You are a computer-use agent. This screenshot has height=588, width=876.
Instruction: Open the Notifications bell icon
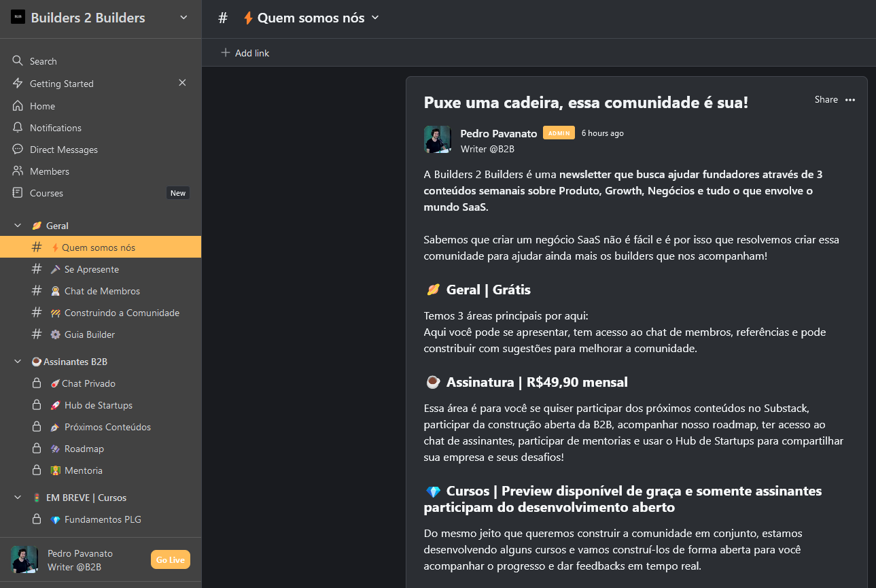pyautogui.click(x=18, y=128)
